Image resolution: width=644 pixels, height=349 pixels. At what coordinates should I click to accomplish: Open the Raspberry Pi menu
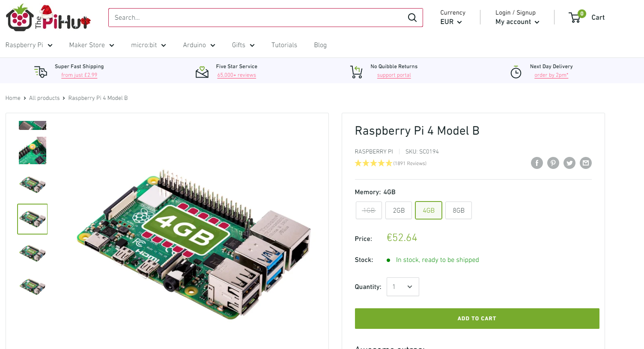tap(29, 45)
